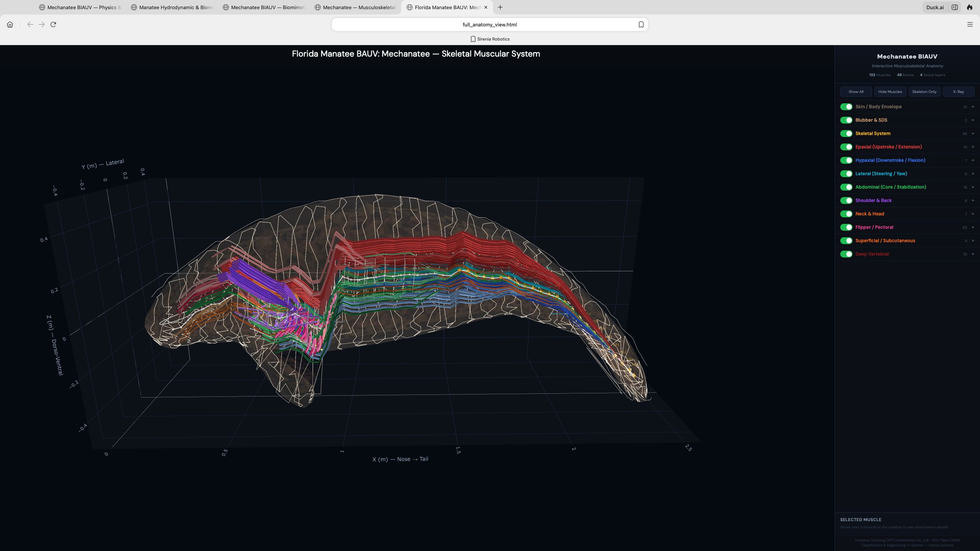Open the Sirenia Robotics bookmark

tap(490, 39)
